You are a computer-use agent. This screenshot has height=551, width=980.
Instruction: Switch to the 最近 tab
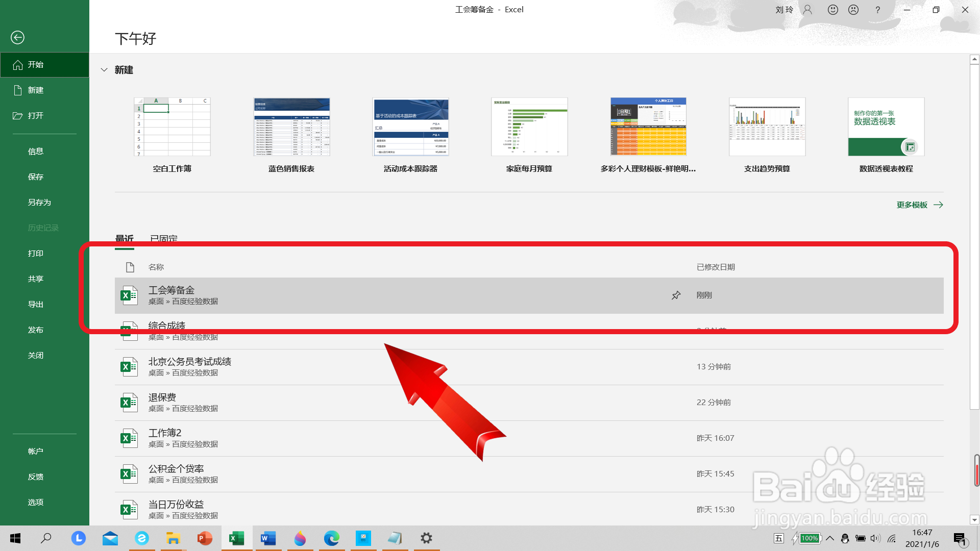pyautogui.click(x=125, y=239)
